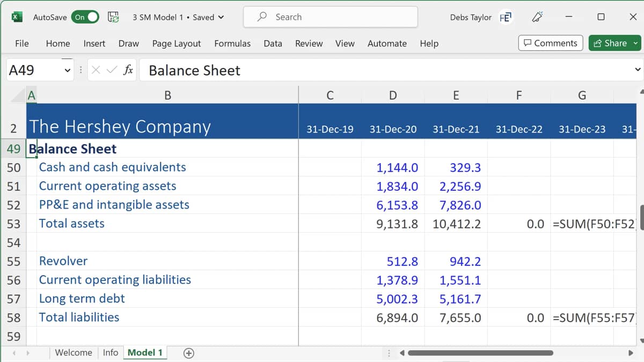Open the View ribbon tab
This screenshot has width=644, height=362.
click(x=345, y=43)
